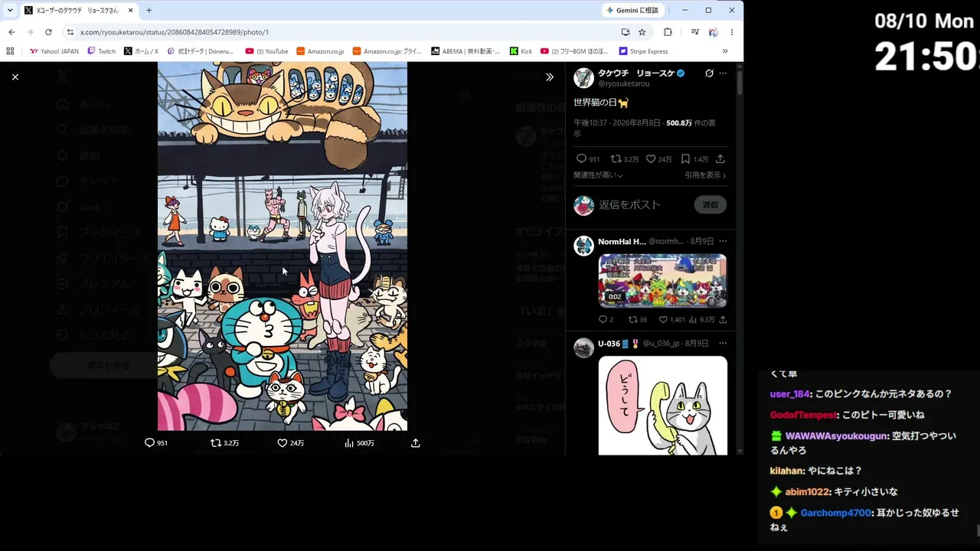Close the photo viewer with the X icon
980x551 pixels.
15,77
